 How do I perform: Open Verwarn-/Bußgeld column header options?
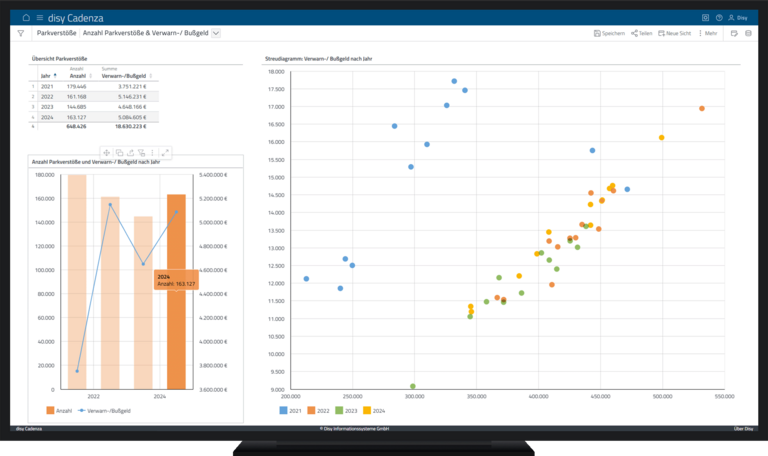151,76
